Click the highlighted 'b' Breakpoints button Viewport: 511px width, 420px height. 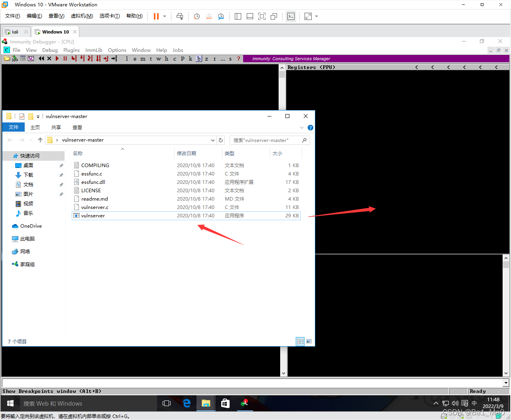199,59
